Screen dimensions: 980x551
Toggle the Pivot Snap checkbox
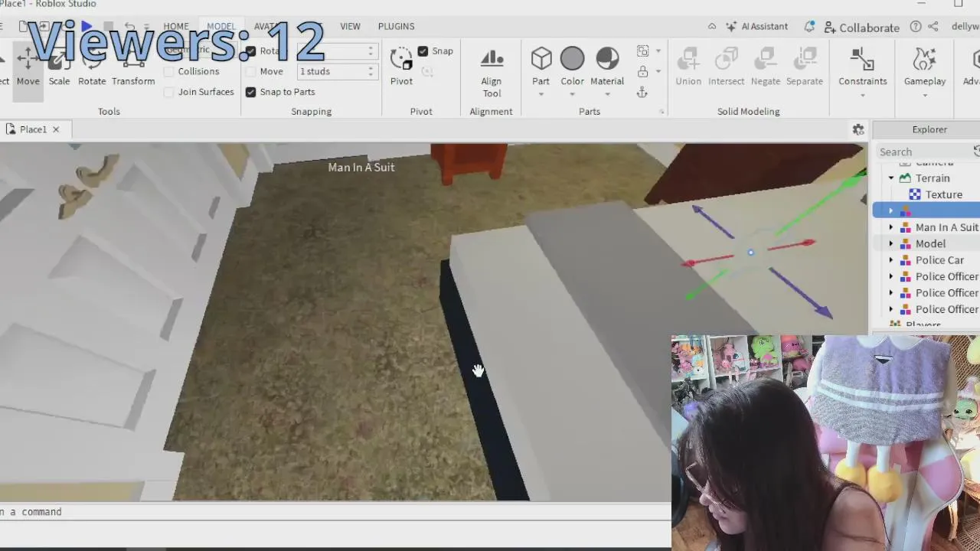coord(423,51)
